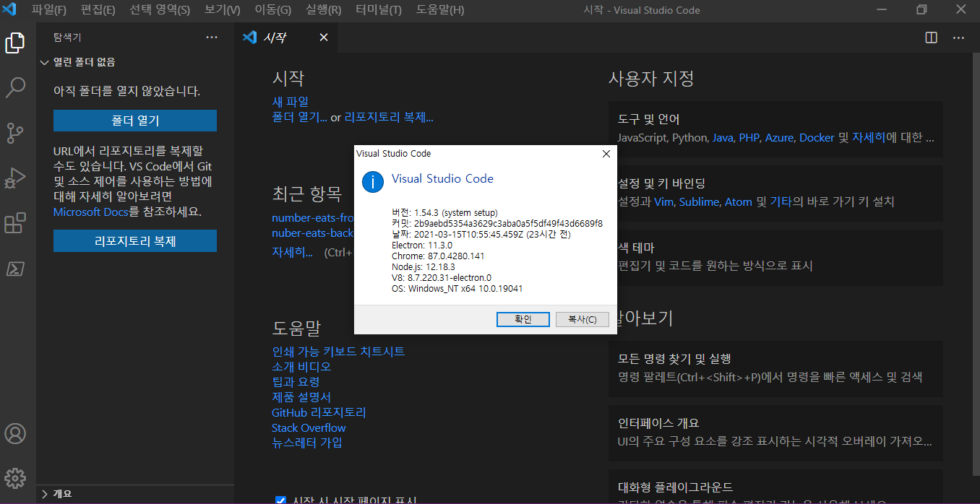Image resolution: width=980 pixels, height=504 pixels.
Task: Open the Microsoft Docs link
Action: (x=90, y=212)
